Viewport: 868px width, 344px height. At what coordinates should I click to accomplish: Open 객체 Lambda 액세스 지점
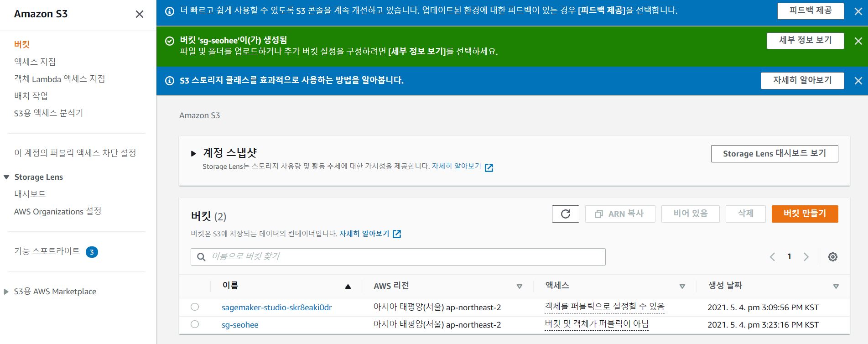pos(59,79)
